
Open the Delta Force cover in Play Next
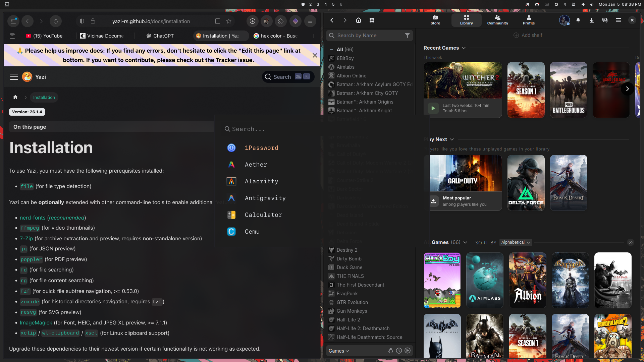pos(526,183)
